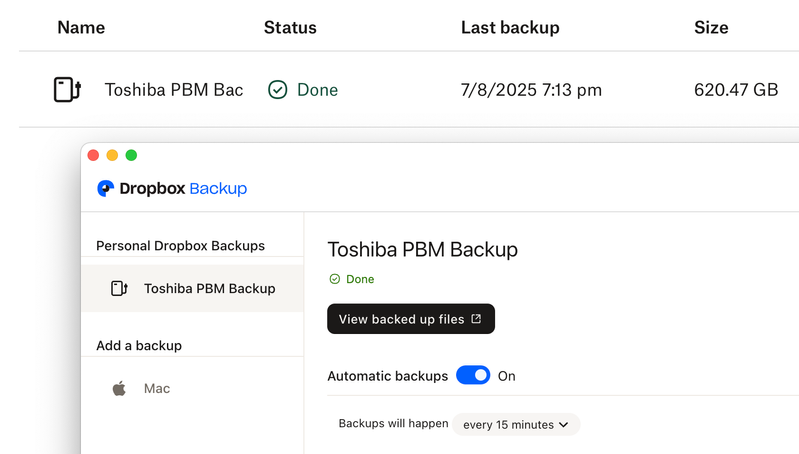Click the green Done checkmark in table row
799x454 pixels.
click(277, 90)
